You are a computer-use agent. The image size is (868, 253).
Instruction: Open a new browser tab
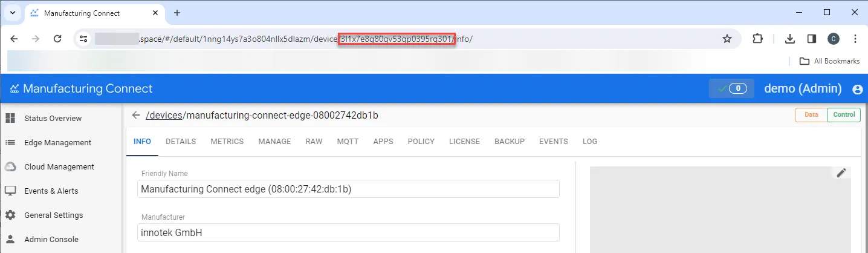(x=177, y=13)
